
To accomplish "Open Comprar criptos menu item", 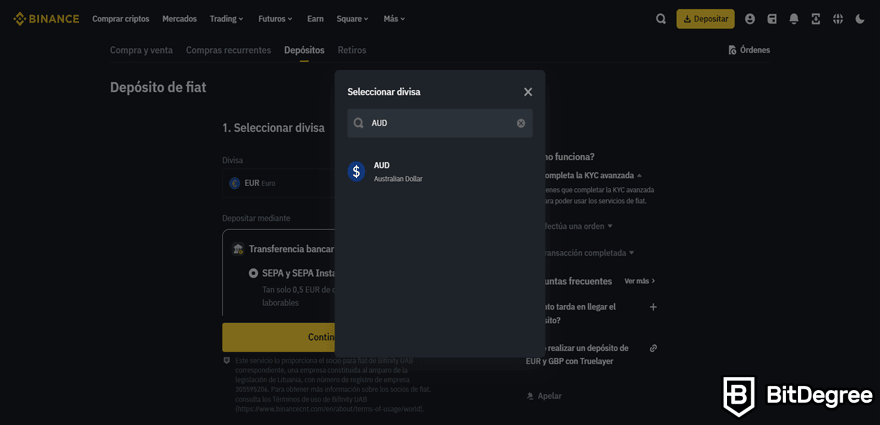I will click(x=121, y=19).
